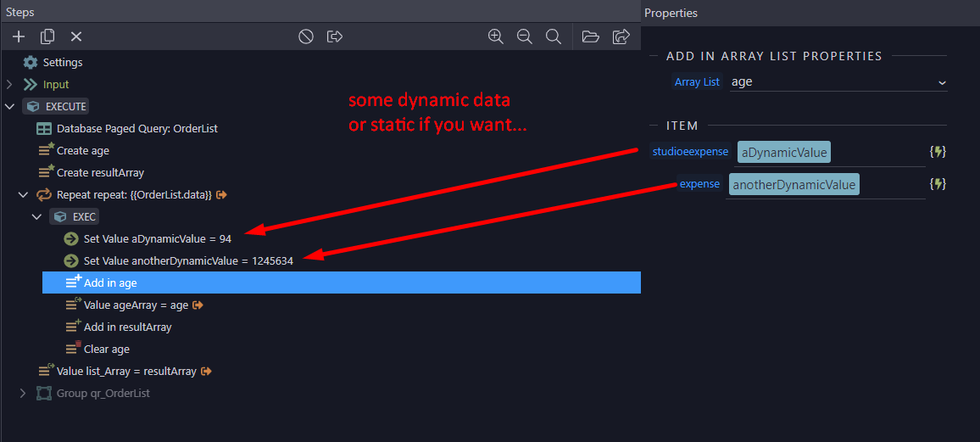Click the disable step circle-slash icon
The height and width of the screenshot is (442, 980).
pos(306,36)
